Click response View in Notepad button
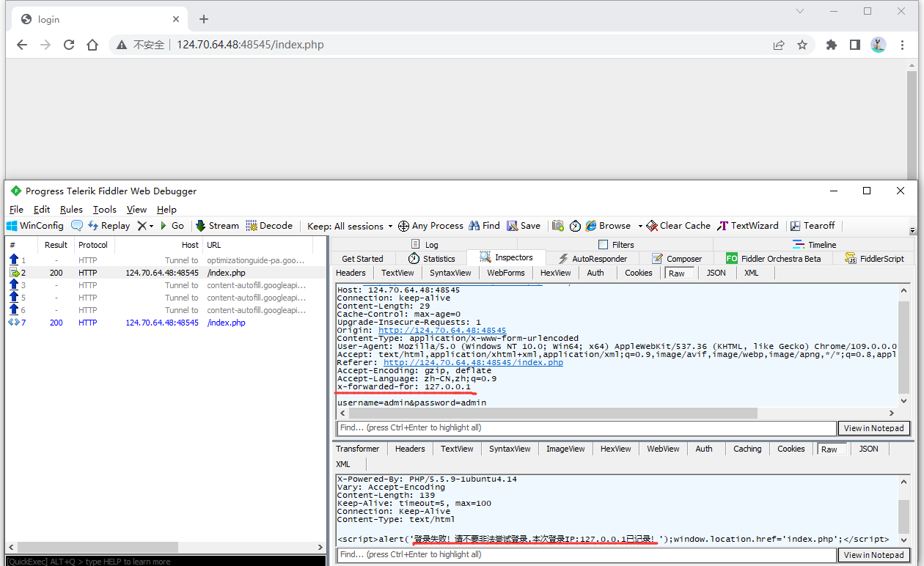The width and height of the screenshot is (924, 566). [x=873, y=555]
